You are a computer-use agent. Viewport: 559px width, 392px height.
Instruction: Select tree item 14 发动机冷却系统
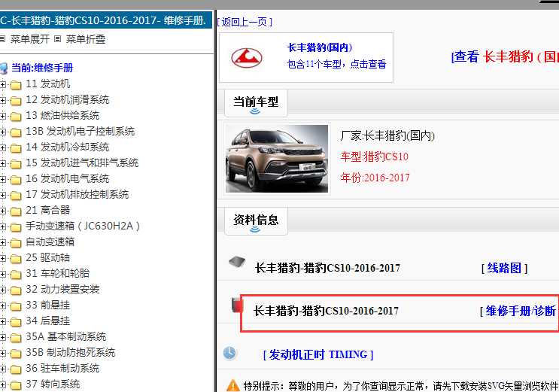(x=68, y=147)
